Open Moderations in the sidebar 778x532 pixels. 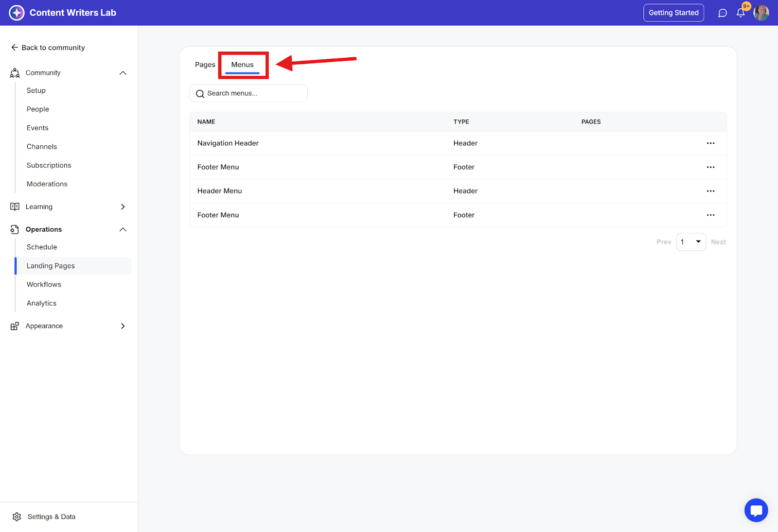pos(47,184)
